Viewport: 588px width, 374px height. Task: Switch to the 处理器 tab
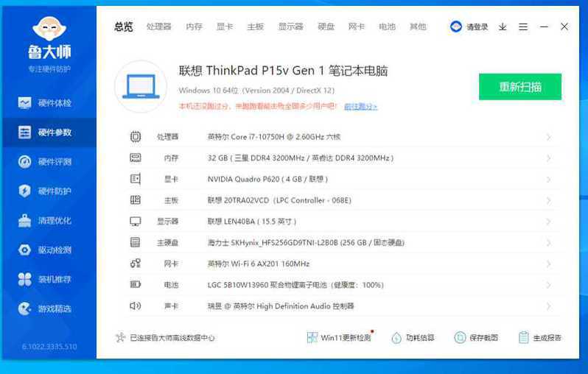158,27
